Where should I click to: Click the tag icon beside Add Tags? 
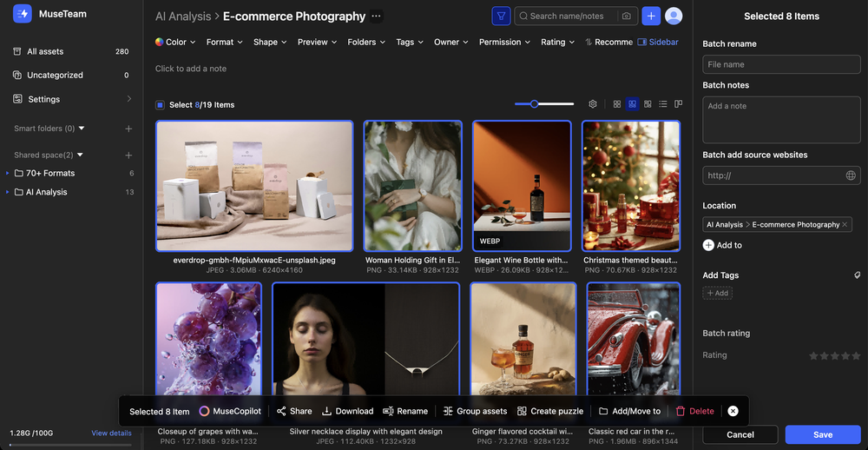tap(857, 275)
